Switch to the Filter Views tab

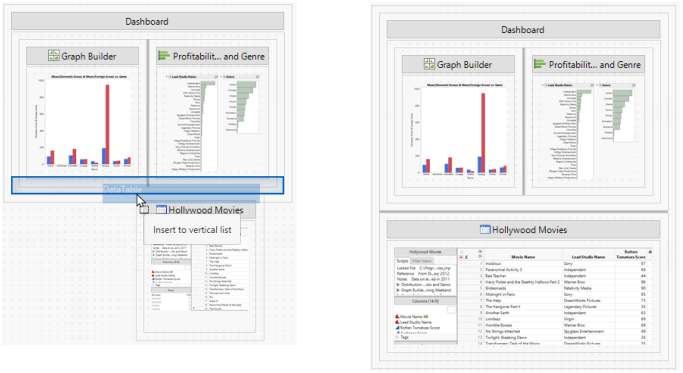[x=422, y=261]
